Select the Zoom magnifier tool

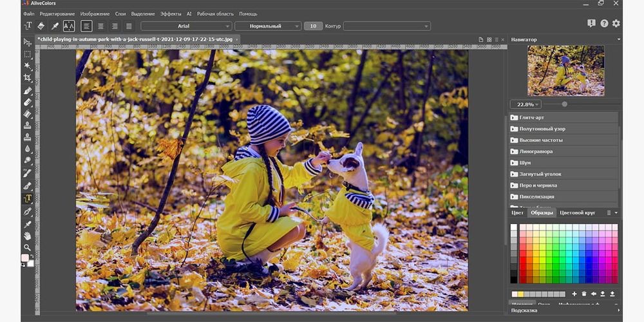pyautogui.click(x=28, y=247)
